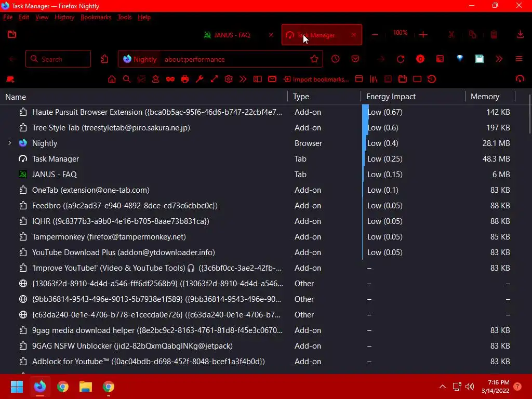532x399 pixels.
Task: Open File Explorer from the taskbar
Action: (86, 387)
